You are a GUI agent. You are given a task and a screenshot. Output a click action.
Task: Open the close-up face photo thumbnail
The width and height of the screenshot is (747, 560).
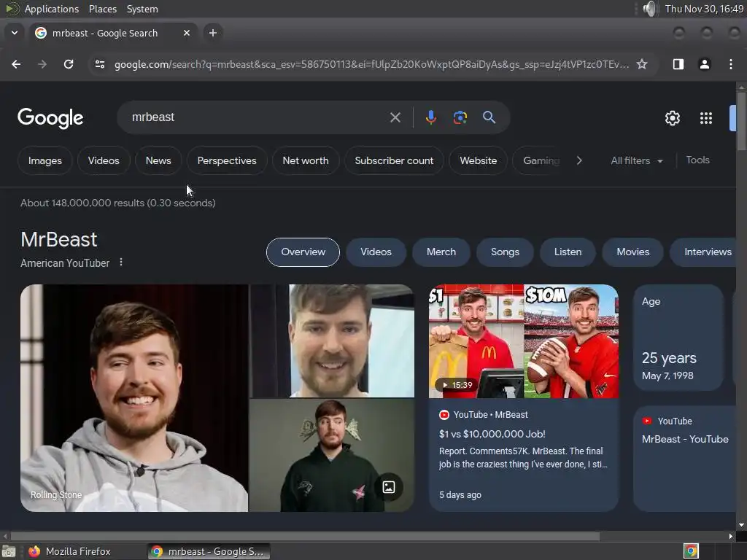click(333, 341)
